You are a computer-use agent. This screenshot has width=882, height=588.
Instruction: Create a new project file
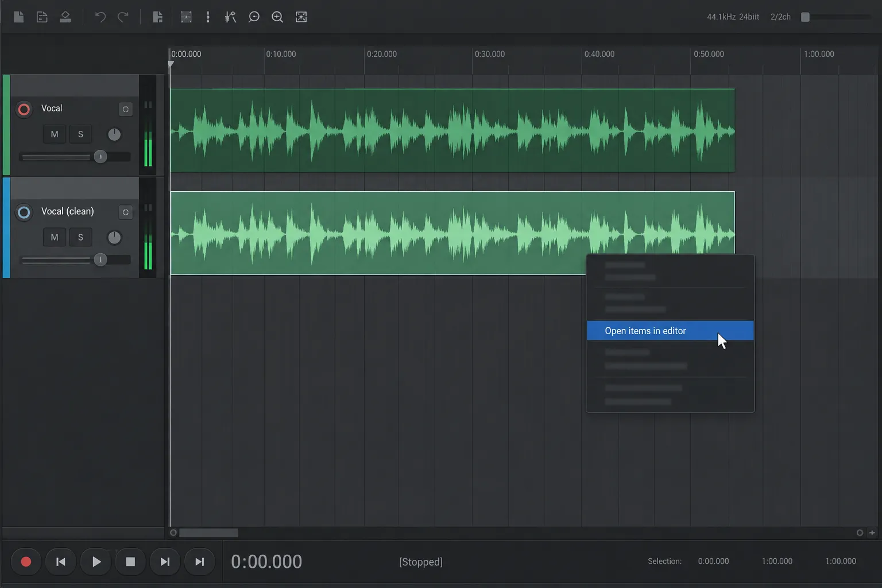coord(18,17)
